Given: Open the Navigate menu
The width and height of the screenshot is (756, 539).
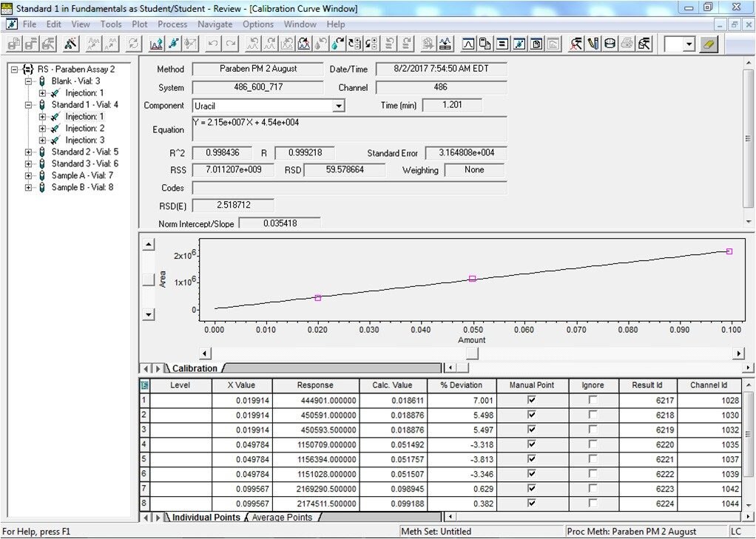Looking at the screenshot, I should (x=215, y=24).
